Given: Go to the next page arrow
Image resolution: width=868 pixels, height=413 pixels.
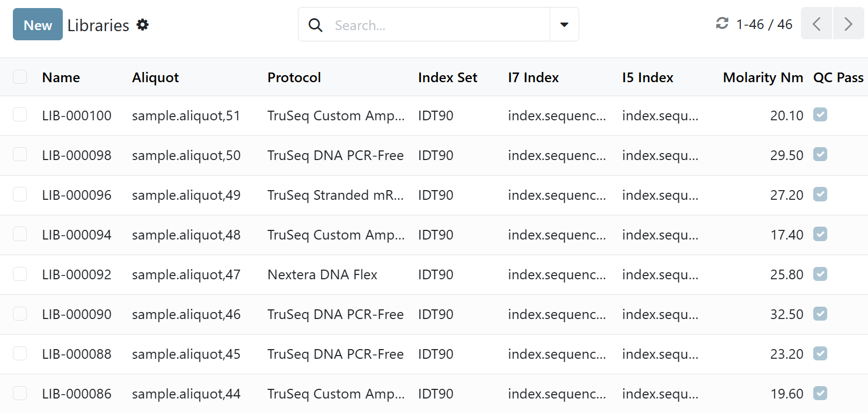Looking at the screenshot, I should (x=848, y=24).
